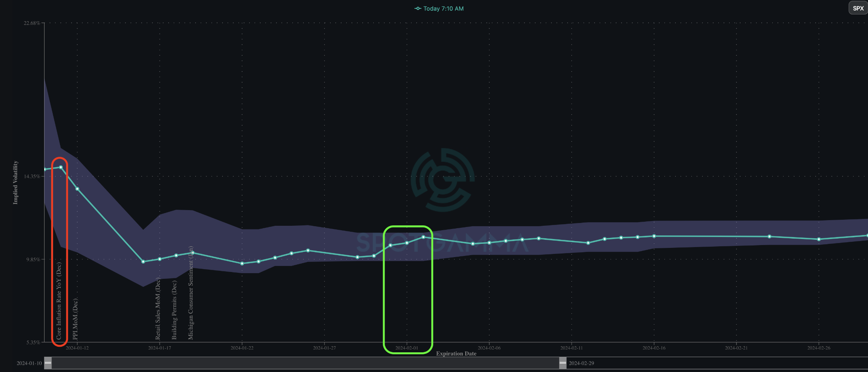The height and width of the screenshot is (372, 868).
Task: Click the '9.85%' y-axis tick label
Action: point(33,260)
